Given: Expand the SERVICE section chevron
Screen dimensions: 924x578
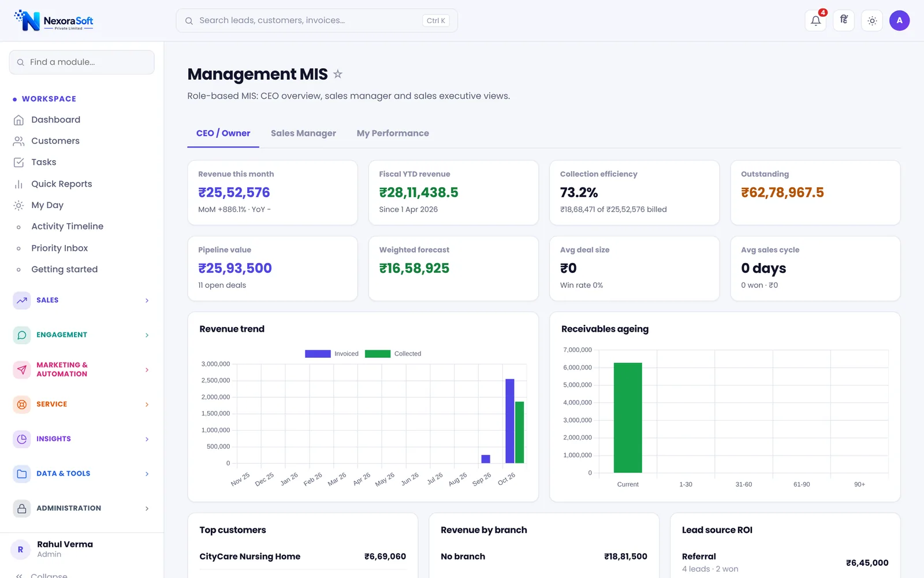Looking at the screenshot, I should point(147,405).
